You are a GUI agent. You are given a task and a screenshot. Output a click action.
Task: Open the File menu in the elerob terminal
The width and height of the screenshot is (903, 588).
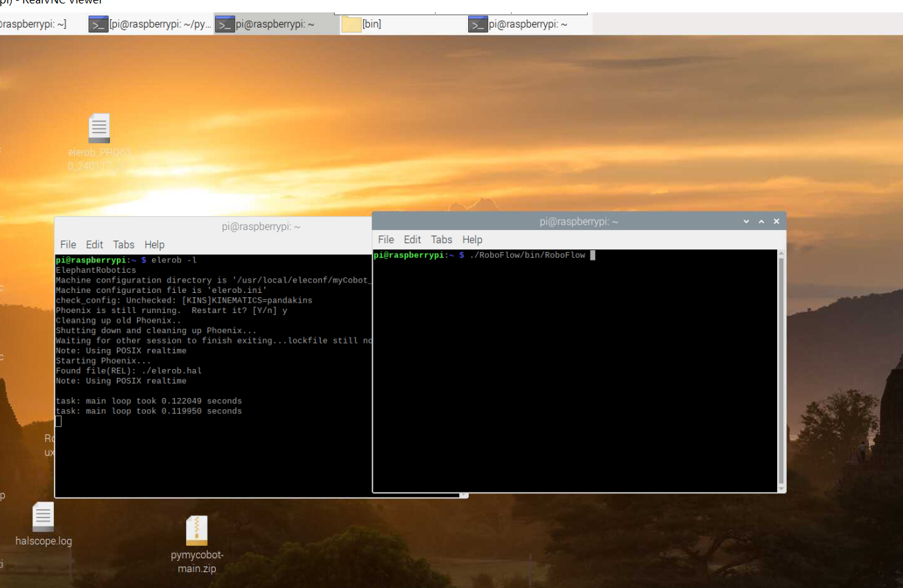tap(68, 245)
